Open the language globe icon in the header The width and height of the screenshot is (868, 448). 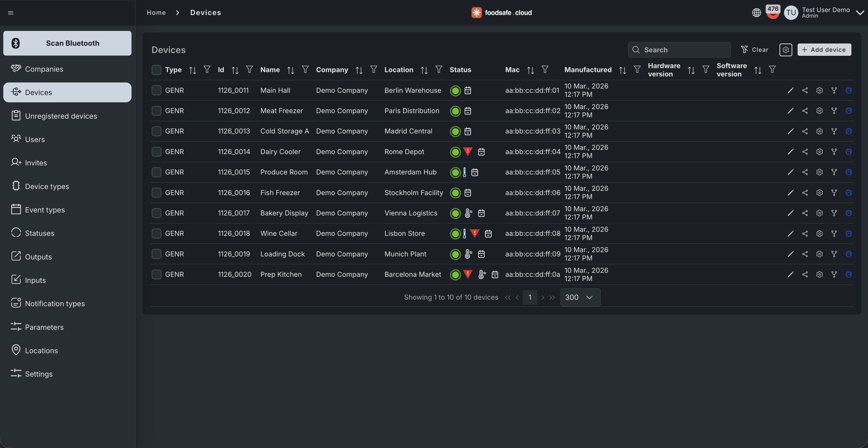click(756, 13)
